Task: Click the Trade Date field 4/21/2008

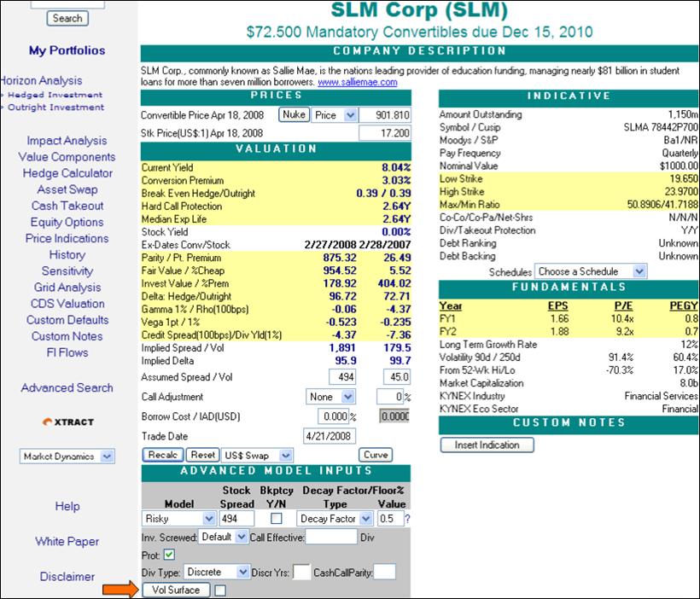Action: [330, 436]
